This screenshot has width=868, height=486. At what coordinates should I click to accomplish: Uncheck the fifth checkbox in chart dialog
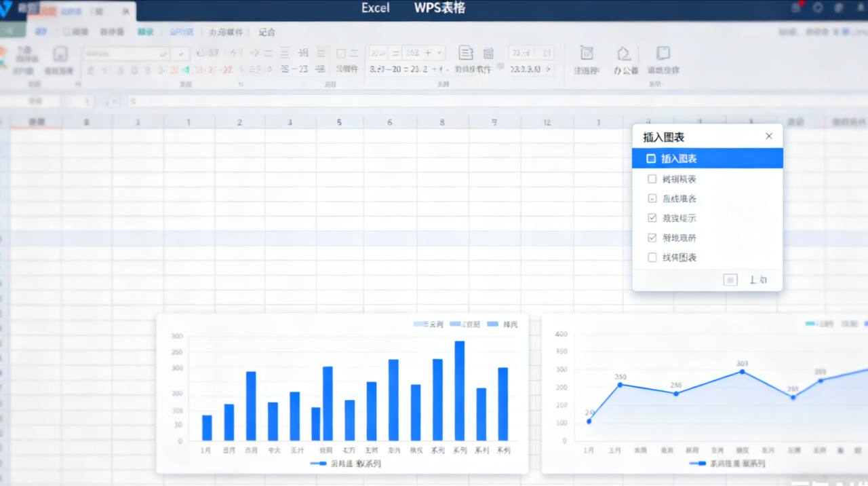pyautogui.click(x=652, y=238)
